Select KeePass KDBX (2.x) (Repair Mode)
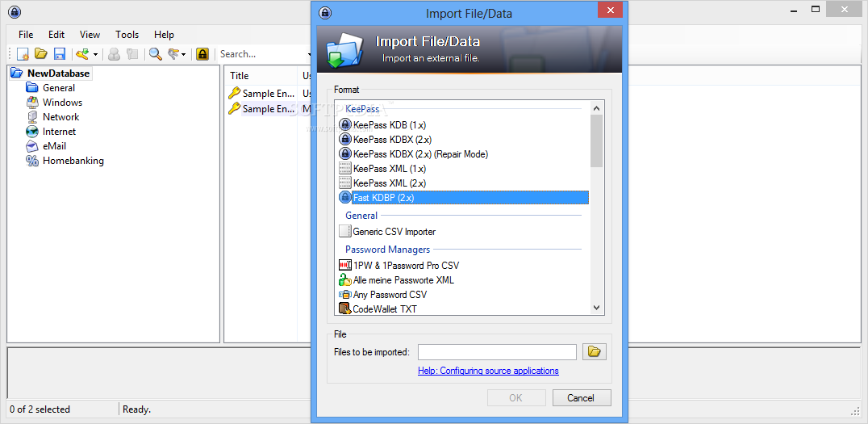868x424 pixels. coord(421,154)
